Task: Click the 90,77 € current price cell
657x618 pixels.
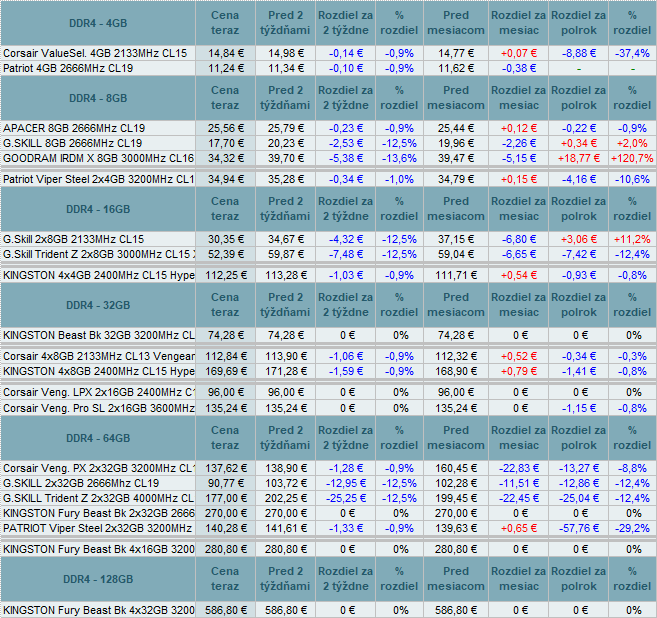Action: click(x=225, y=483)
